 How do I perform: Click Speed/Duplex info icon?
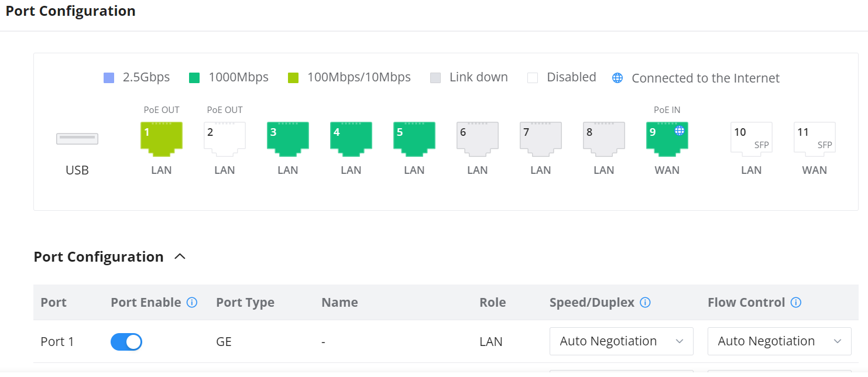pos(646,303)
